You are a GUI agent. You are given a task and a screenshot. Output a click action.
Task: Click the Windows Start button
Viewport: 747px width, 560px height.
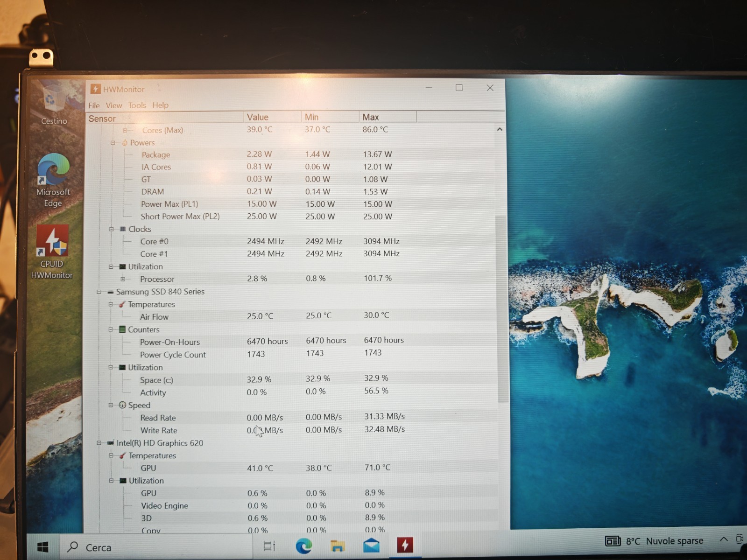point(43,547)
